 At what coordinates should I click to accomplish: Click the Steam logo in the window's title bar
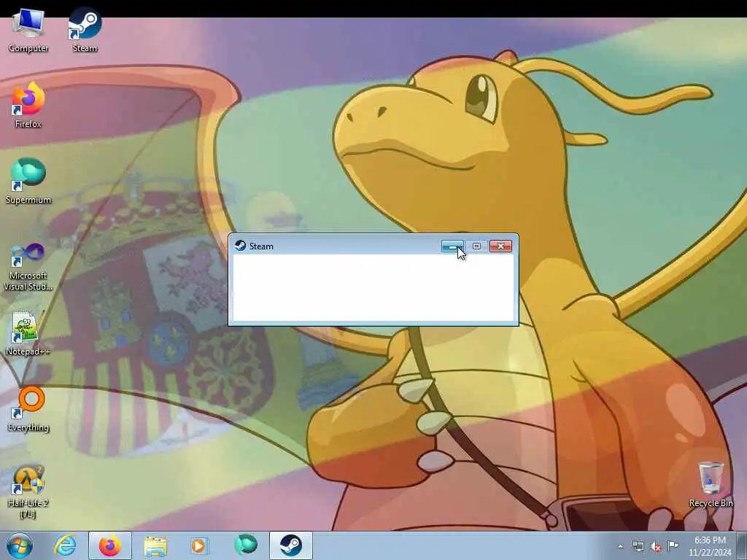[240, 246]
